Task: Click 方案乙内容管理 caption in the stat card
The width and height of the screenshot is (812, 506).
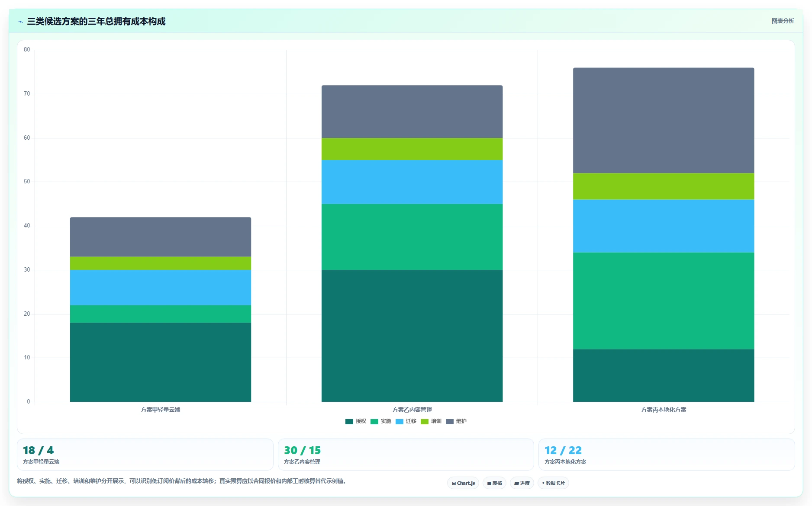Action: [x=302, y=462]
